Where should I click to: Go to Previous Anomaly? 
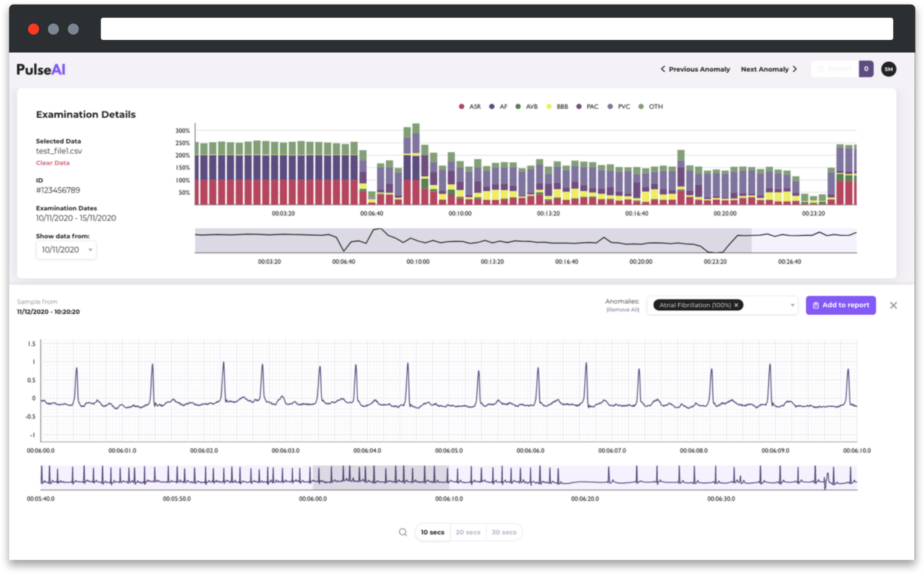(695, 69)
